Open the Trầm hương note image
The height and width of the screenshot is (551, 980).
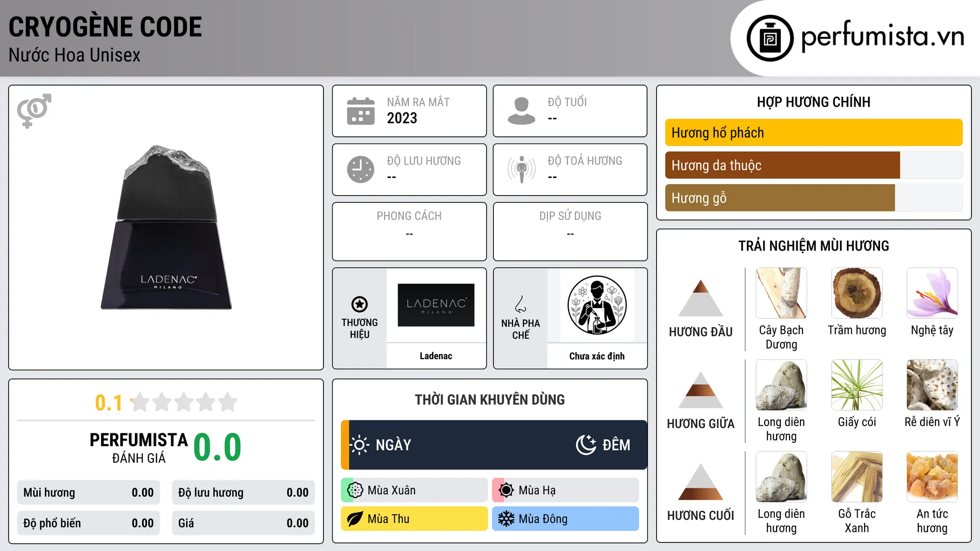point(857,293)
